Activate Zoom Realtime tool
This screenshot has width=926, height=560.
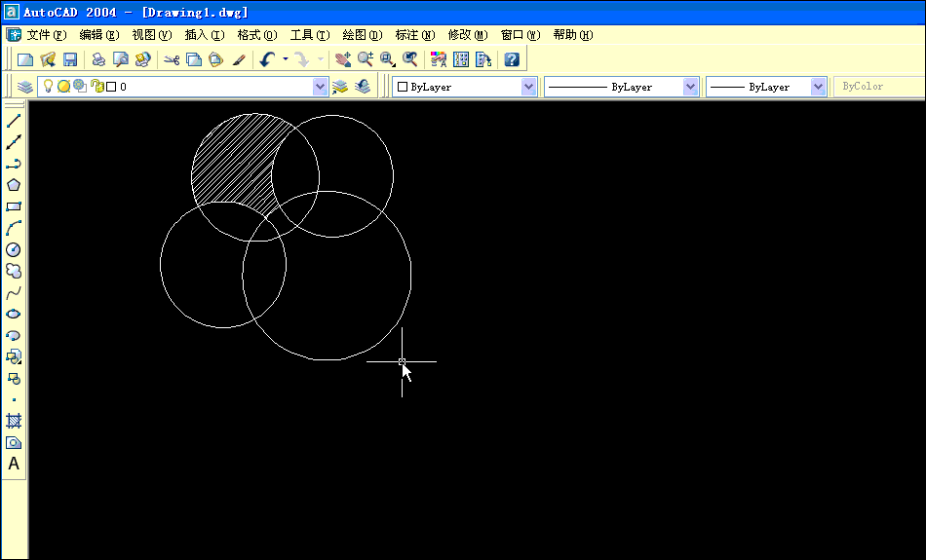[x=365, y=59]
